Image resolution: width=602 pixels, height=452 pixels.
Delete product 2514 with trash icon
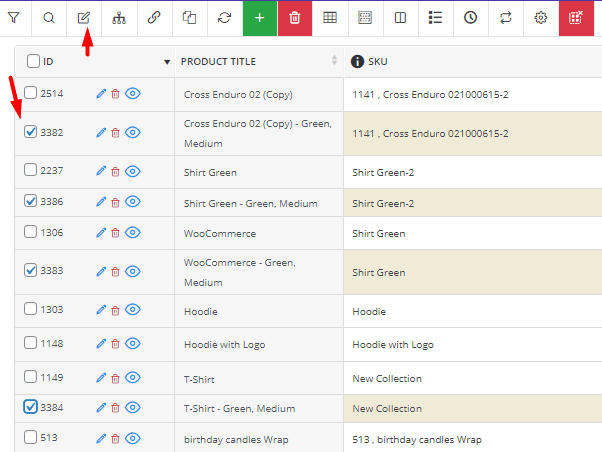[x=115, y=94]
